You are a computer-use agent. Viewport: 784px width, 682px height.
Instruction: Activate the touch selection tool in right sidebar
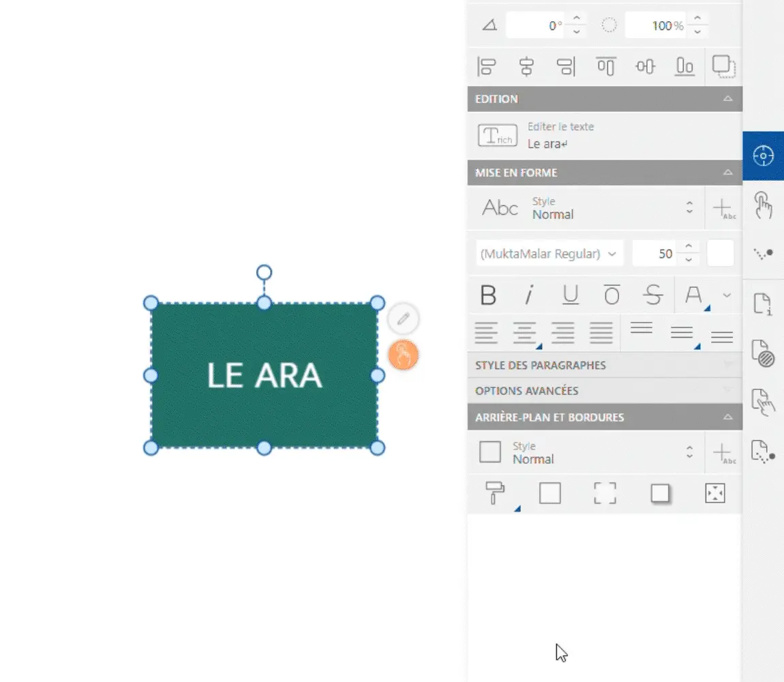[763, 205]
